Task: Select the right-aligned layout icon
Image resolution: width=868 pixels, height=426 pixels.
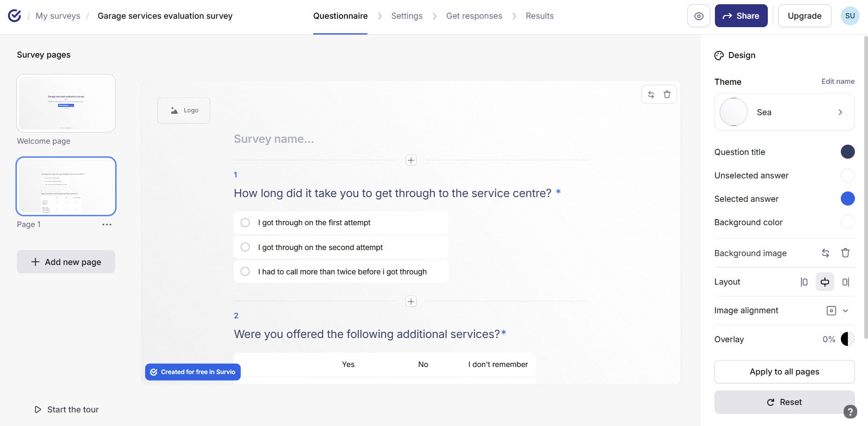Action: (x=846, y=282)
